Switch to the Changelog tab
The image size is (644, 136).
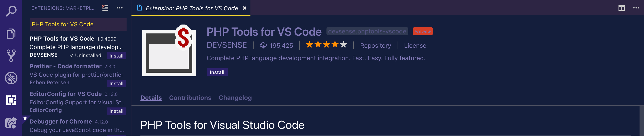[235, 98]
